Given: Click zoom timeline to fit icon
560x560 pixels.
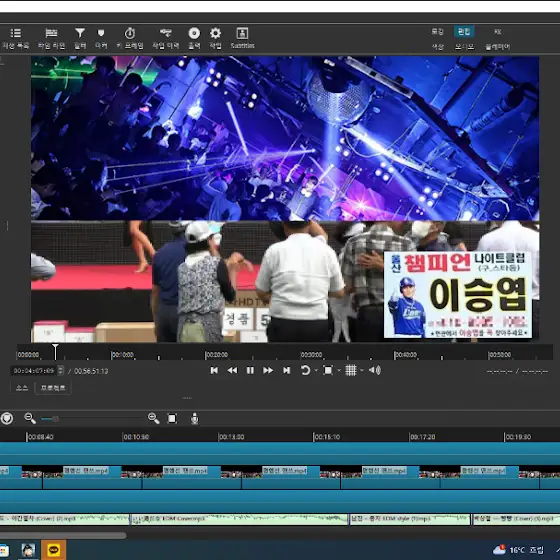Looking at the screenshot, I should click(x=172, y=418).
